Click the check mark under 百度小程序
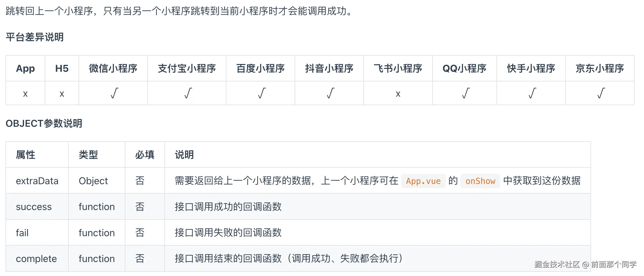 (x=261, y=93)
